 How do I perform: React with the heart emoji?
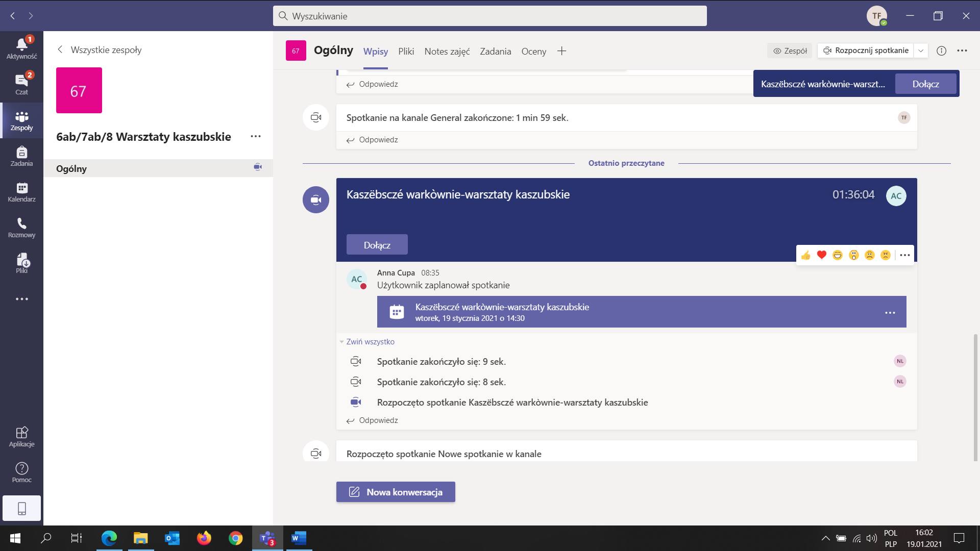click(x=821, y=255)
